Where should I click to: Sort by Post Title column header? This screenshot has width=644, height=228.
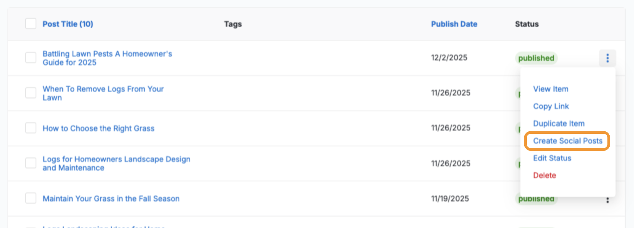click(x=68, y=24)
